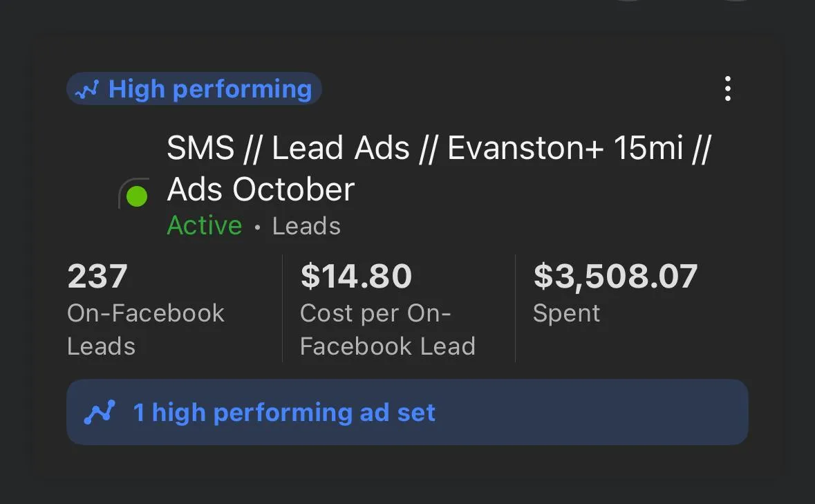This screenshot has height=504, width=815.
Task: Click the graph icon in ad set banner
Action: (100, 413)
